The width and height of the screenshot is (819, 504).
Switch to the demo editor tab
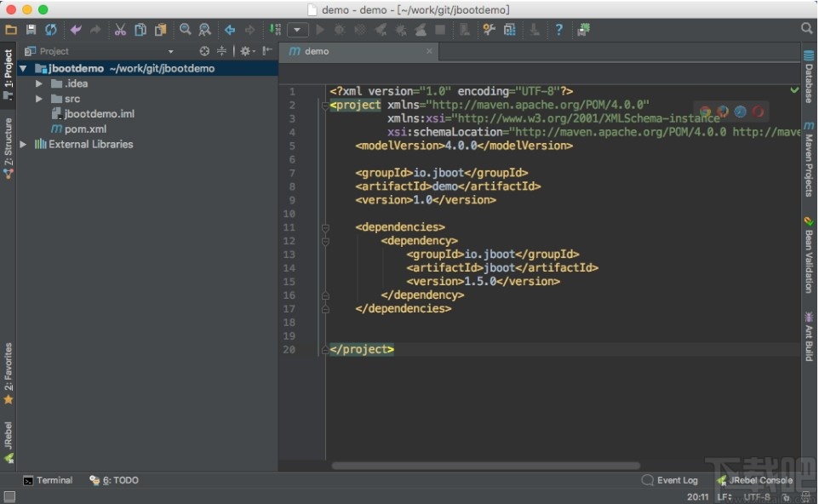click(317, 51)
